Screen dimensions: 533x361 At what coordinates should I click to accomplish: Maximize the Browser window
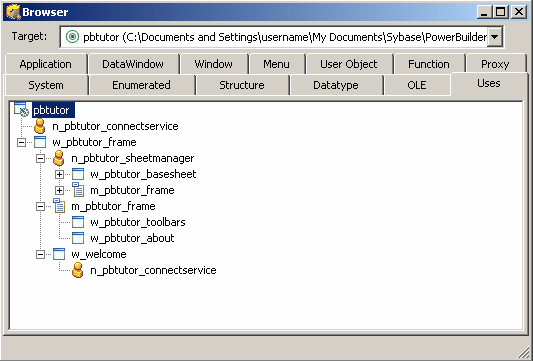(x=501, y=12)
